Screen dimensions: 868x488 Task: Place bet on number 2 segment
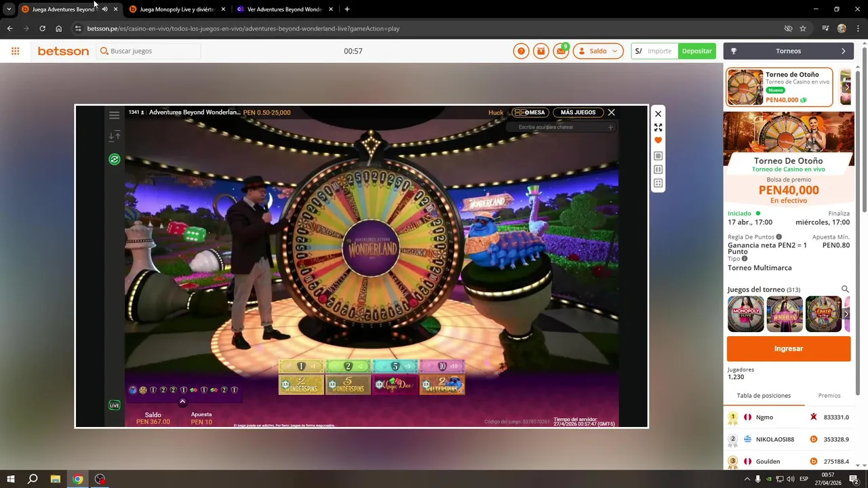click(x=348, y=366)
